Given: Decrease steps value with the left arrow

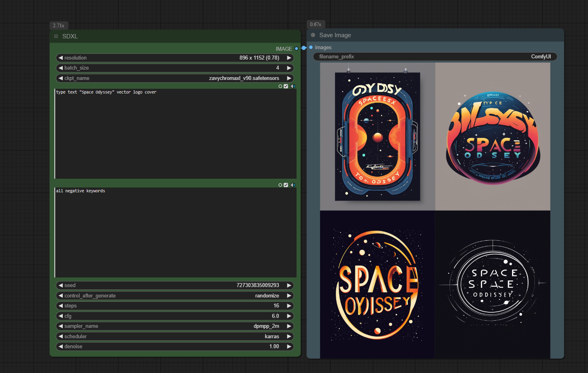Looking at the screenshot, I should 61,306.
